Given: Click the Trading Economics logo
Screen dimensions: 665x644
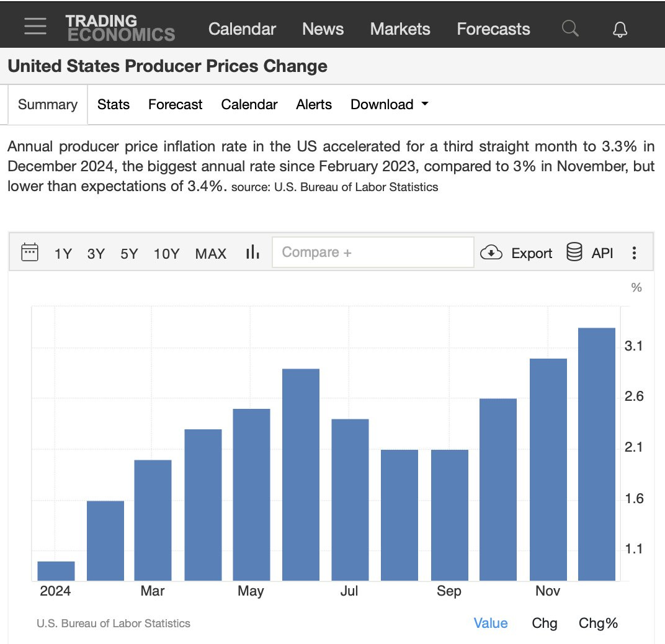Looking at the screenshot, I should coord(120,28).
